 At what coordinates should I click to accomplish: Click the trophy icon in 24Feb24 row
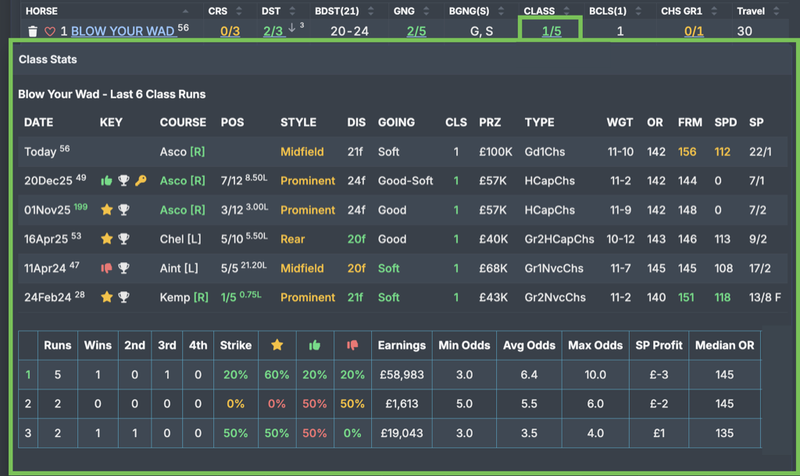(123, 297)
